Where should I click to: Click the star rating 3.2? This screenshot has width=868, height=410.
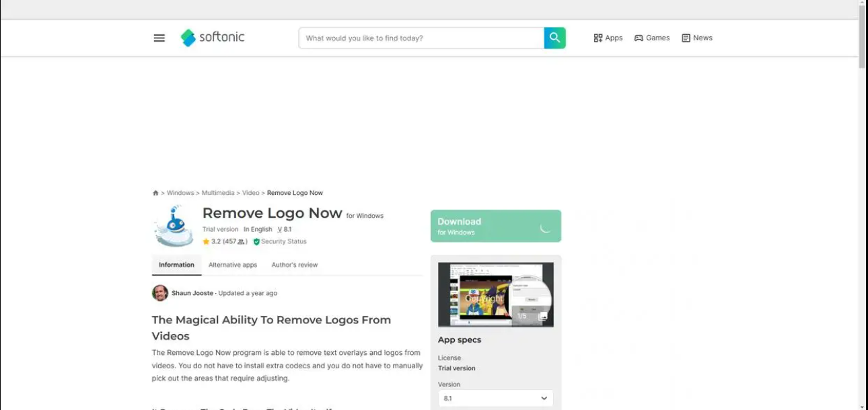coord(211,241)
